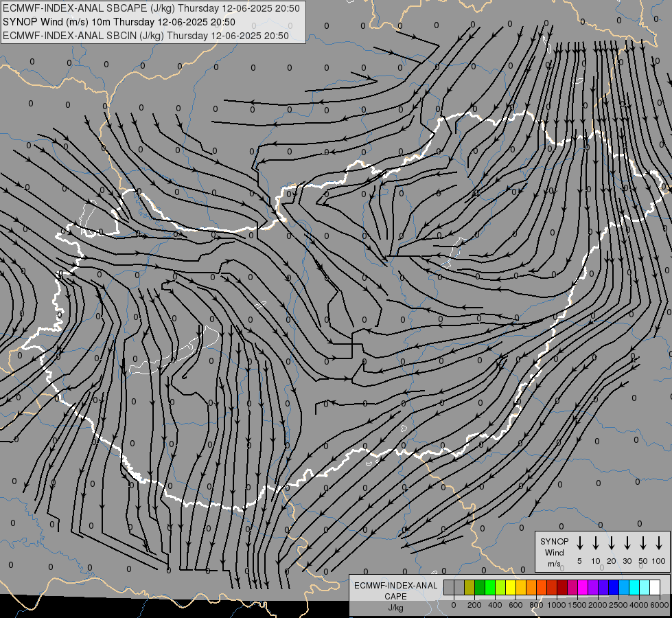Click the 200 tick label in CAPE legend
The image size is (672, 618).
coord(474,605)
